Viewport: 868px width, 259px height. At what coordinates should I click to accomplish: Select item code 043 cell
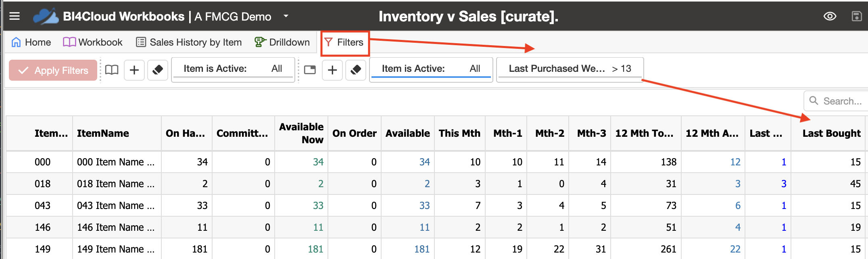(40, 206)
